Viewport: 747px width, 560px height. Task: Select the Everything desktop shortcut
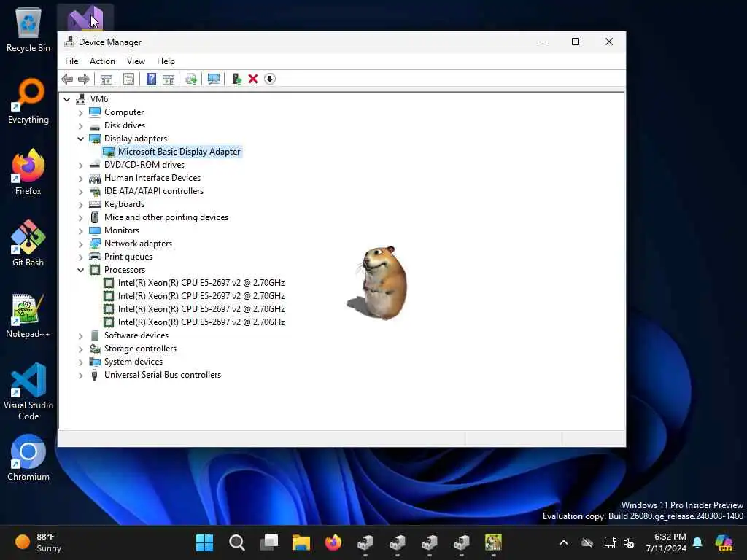click(x=28, y=101)
